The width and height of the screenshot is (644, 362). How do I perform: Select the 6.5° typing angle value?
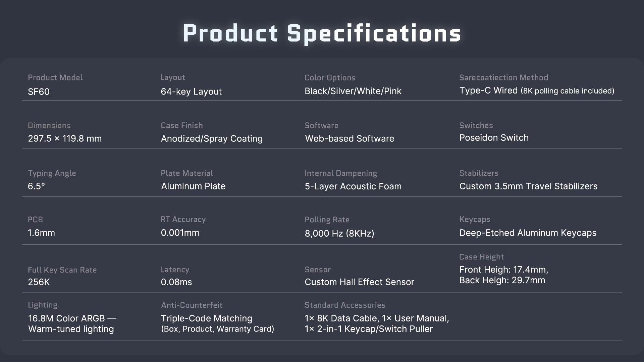coord(36,186)
